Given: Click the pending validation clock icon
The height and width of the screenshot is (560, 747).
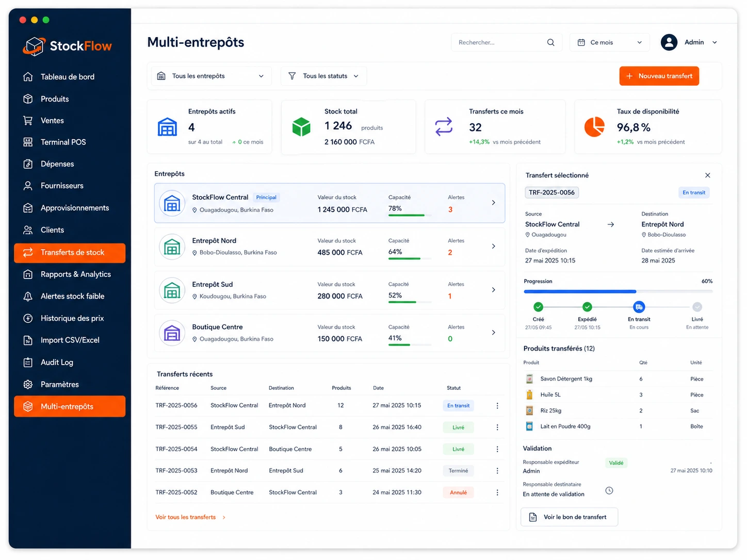Looking at the screenshot, I should coord(609,490).
